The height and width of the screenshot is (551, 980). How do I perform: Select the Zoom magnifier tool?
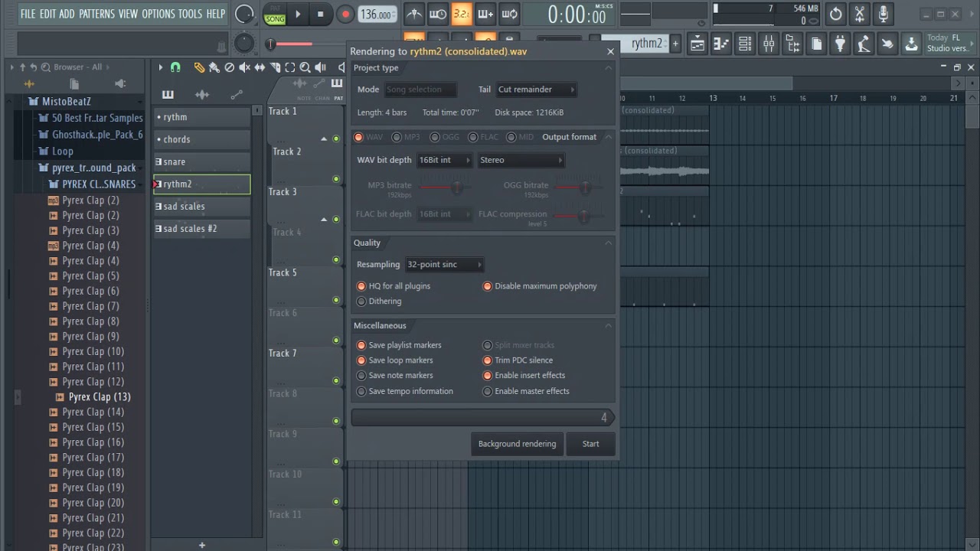tap(305, 67)
